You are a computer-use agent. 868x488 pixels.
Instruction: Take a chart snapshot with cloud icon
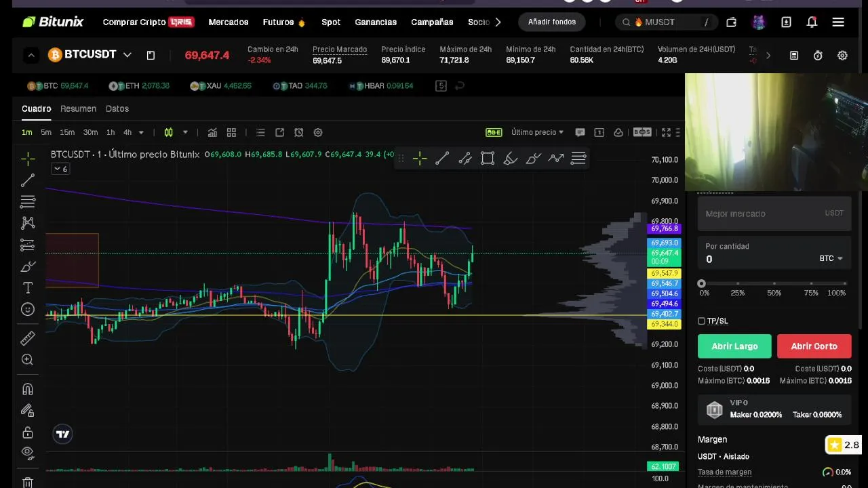618,132
